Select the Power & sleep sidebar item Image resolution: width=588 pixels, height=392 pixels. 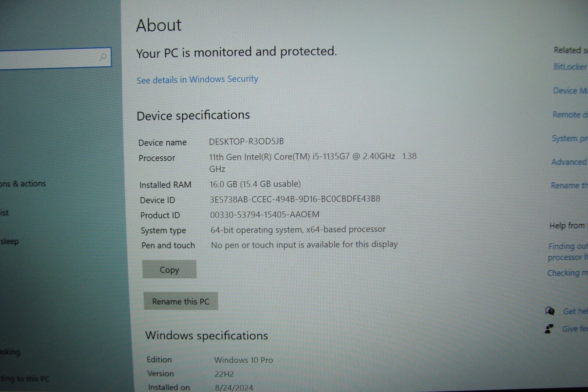(x=10, y=242)
